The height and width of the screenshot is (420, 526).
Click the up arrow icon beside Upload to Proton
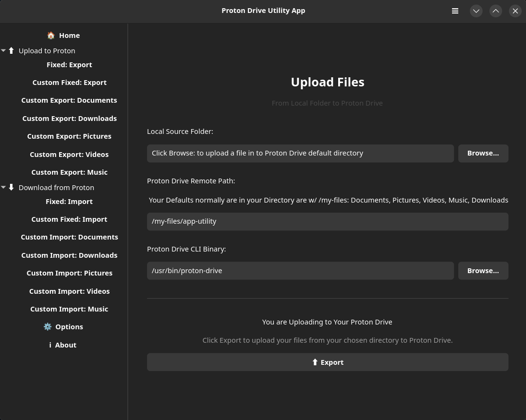pyautogui.click(x=12, y=50)
